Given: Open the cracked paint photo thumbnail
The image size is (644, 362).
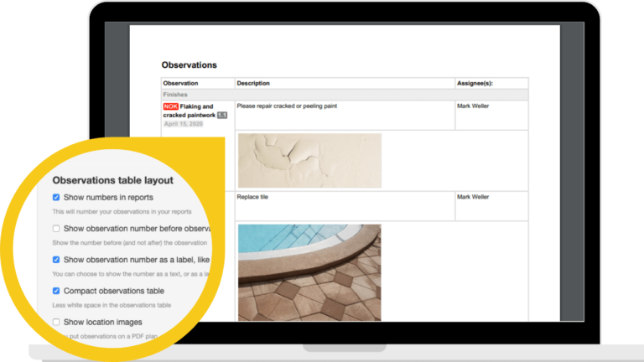Looking at the screenshot, I should [x=309, y=161].
